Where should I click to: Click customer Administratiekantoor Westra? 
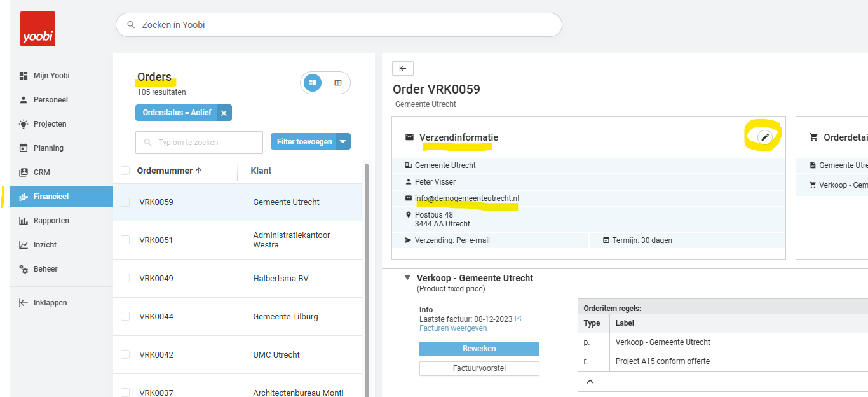coord(292,240)
